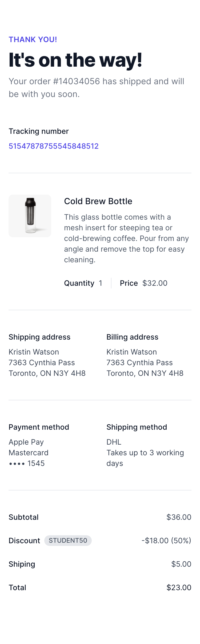Click the -$18.00 (50%) discount amount

click(x=166, y=541)
